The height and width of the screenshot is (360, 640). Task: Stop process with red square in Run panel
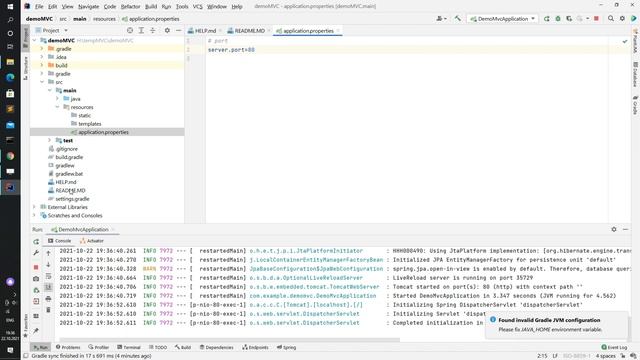click(x=36, y=267)
